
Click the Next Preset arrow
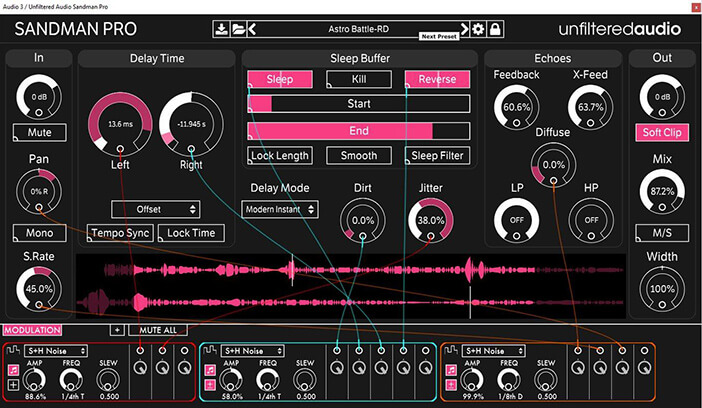click(463, 29)
